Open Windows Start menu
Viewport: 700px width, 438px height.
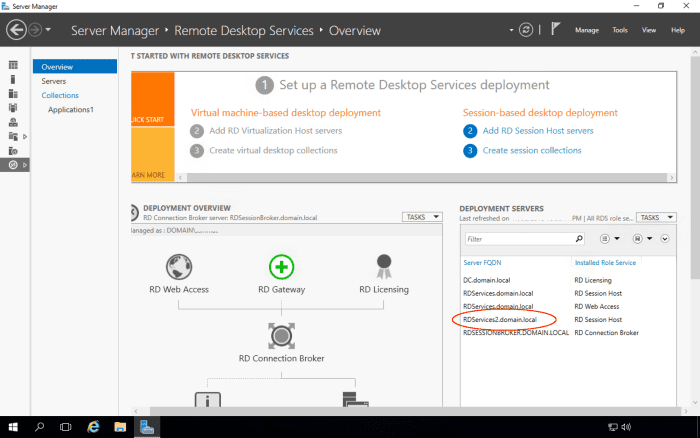click(13, 427)
